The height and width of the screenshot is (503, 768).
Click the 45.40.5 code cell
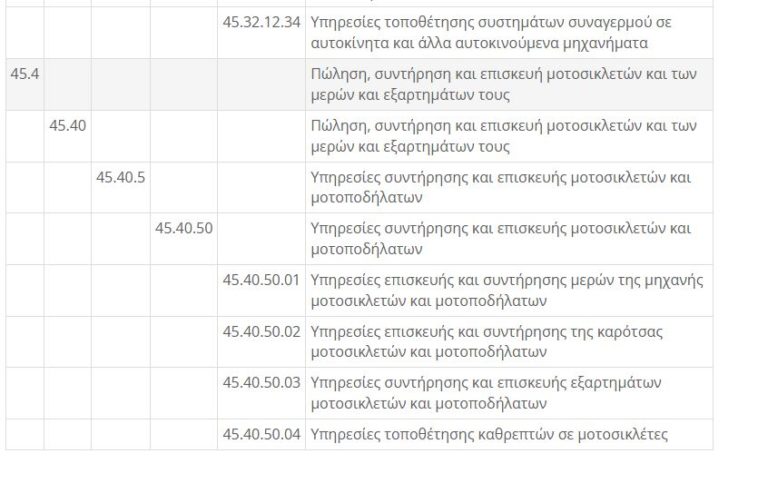[120, 178]
